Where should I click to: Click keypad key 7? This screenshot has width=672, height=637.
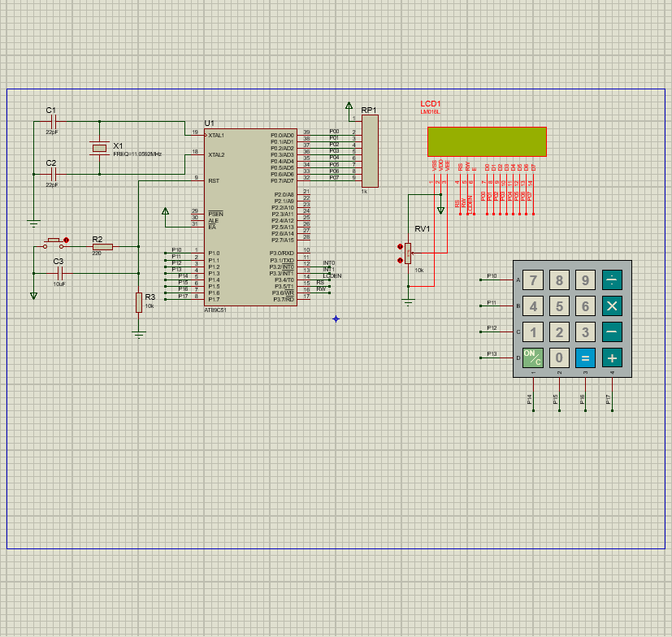point(533,280)
